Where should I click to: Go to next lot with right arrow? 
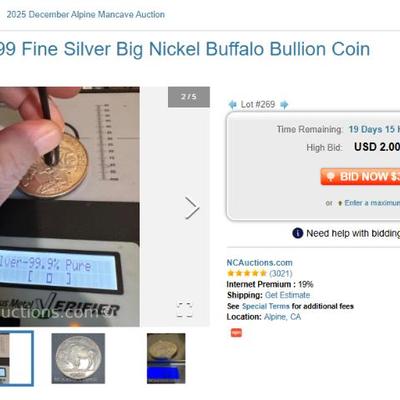coord(284,105)
